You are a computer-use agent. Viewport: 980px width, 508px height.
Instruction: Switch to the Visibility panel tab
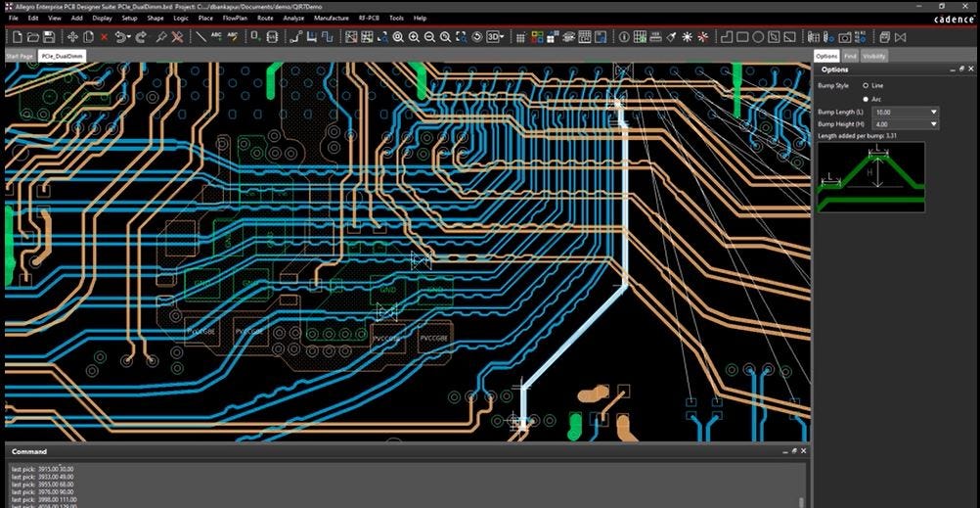(873, 57)
